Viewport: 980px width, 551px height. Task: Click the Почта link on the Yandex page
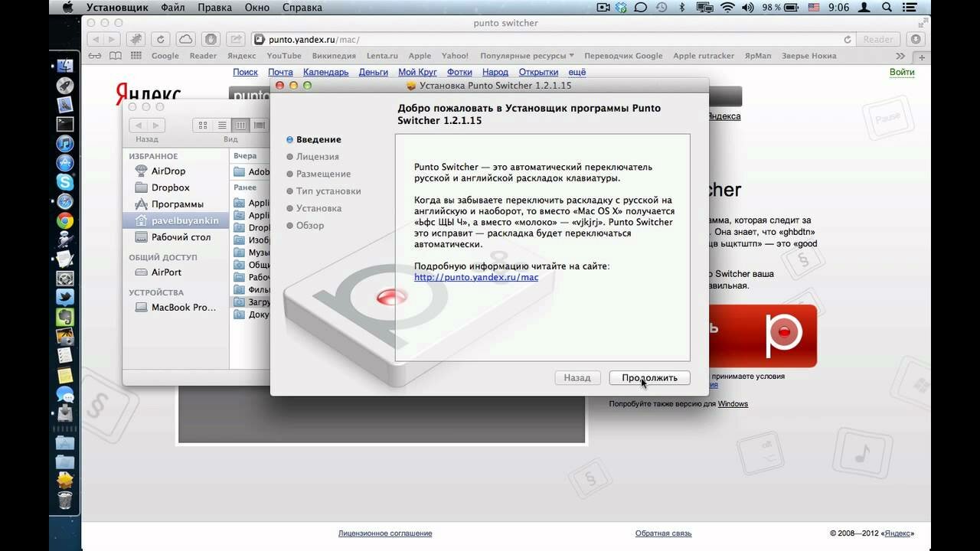coord(280,72)
